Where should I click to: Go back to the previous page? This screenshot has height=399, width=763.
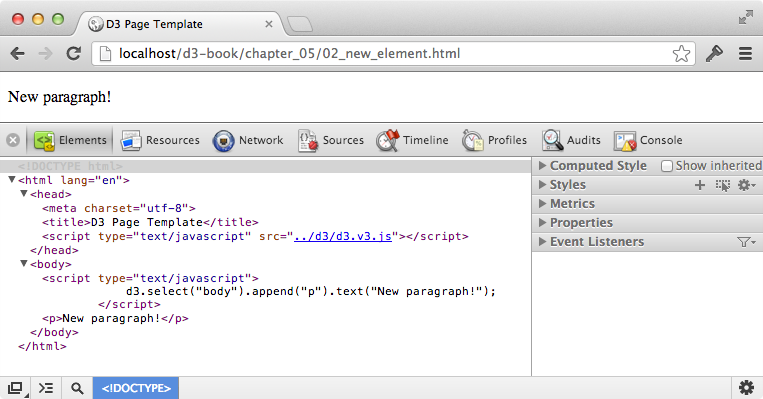point(18,54)
